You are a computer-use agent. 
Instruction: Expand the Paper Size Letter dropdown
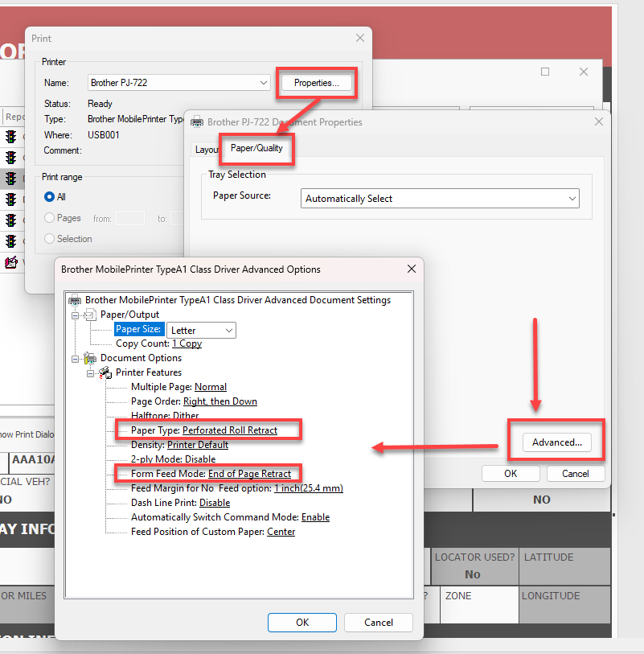pyautogui.click(x=229, y=330)
